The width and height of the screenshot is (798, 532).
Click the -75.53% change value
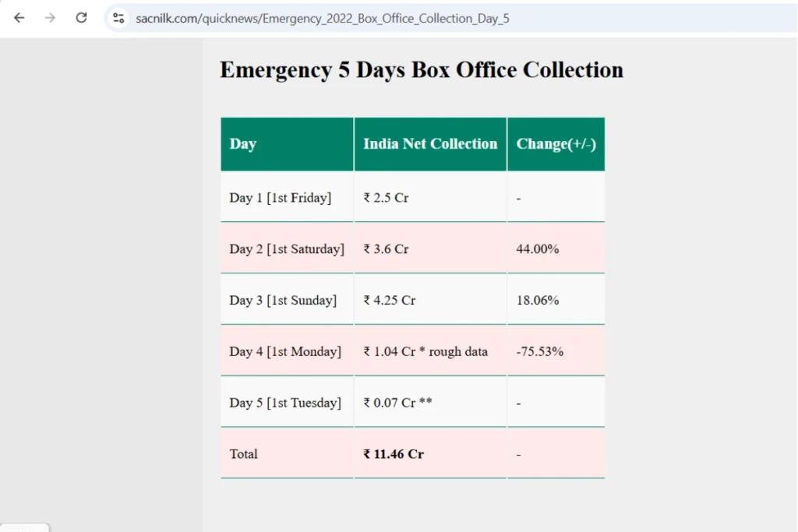[539, 351]
